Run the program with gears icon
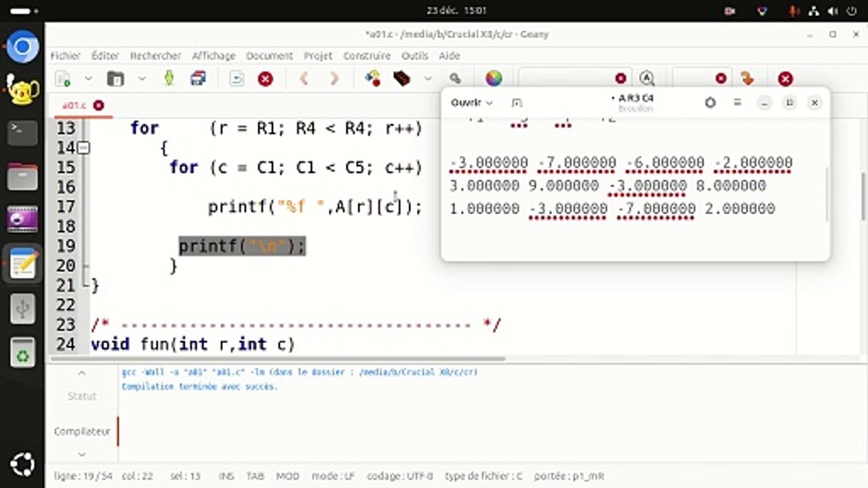868x488 pixels. [x=455, y=79]
